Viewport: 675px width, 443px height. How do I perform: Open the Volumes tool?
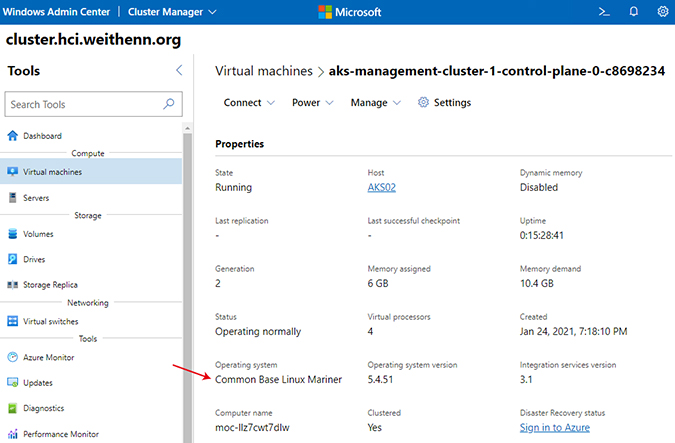click(x=38, y=234)
